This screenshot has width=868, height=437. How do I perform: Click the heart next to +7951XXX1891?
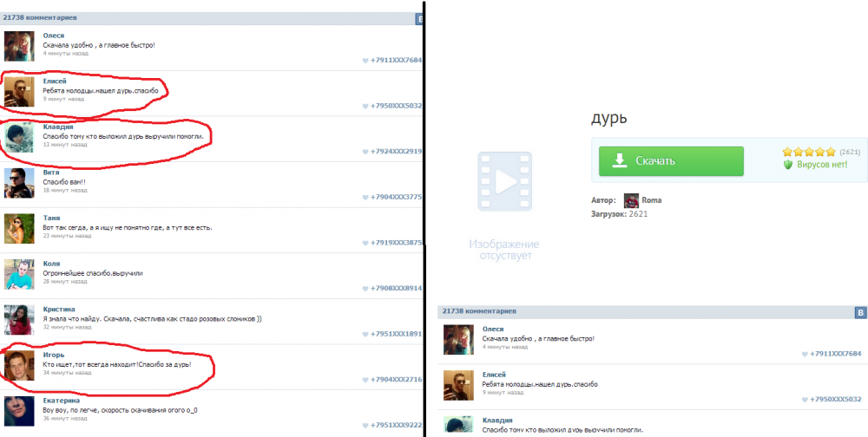pyautogui.click(x=365, y=334)
